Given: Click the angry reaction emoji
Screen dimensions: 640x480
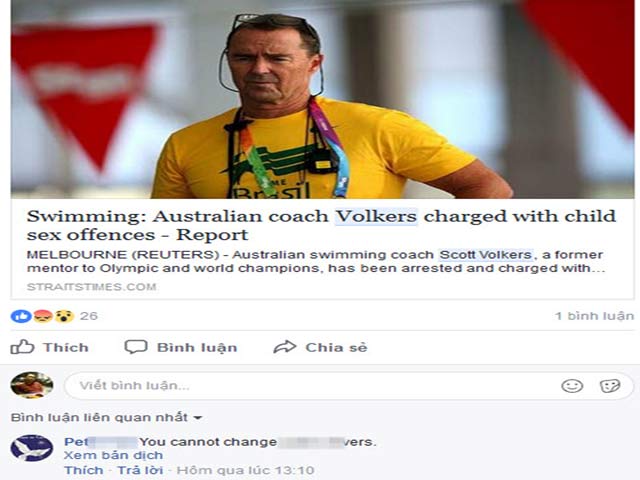Looking at the screenshot, I should 42,316.
